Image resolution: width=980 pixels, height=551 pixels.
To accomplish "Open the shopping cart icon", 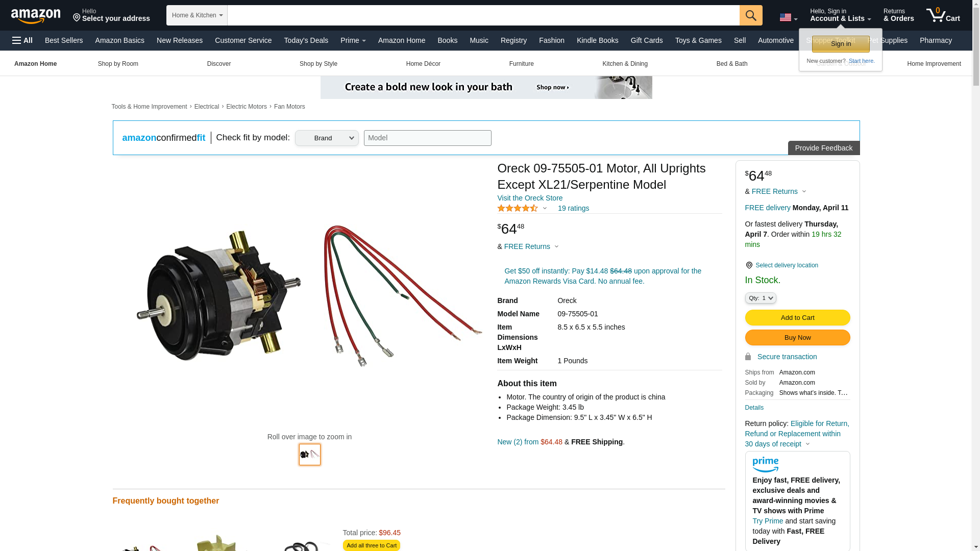I will tap(943, 15).
